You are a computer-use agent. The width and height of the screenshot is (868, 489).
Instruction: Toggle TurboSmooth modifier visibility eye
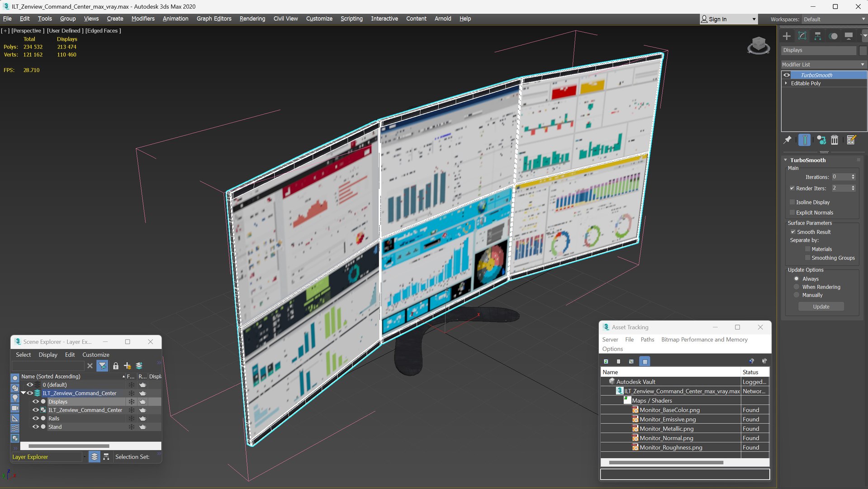[x=787, y=75]
